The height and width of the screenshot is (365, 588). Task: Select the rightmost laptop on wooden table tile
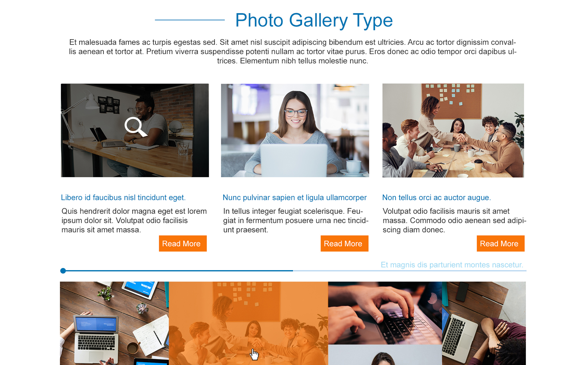point(484,323)
